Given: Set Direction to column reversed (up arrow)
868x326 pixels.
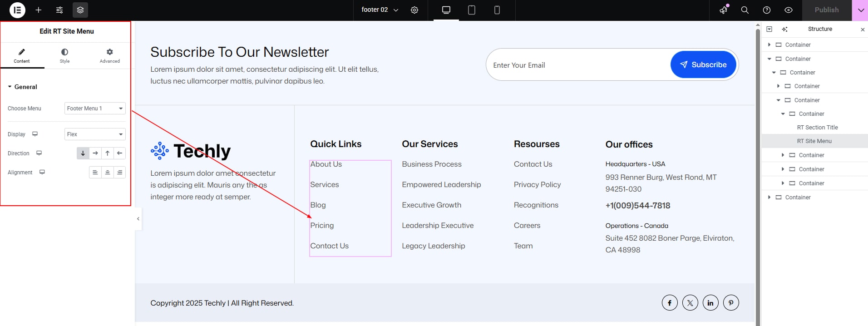Looking at the screenshot, I should pyautogui.click(x=108, y=153).
